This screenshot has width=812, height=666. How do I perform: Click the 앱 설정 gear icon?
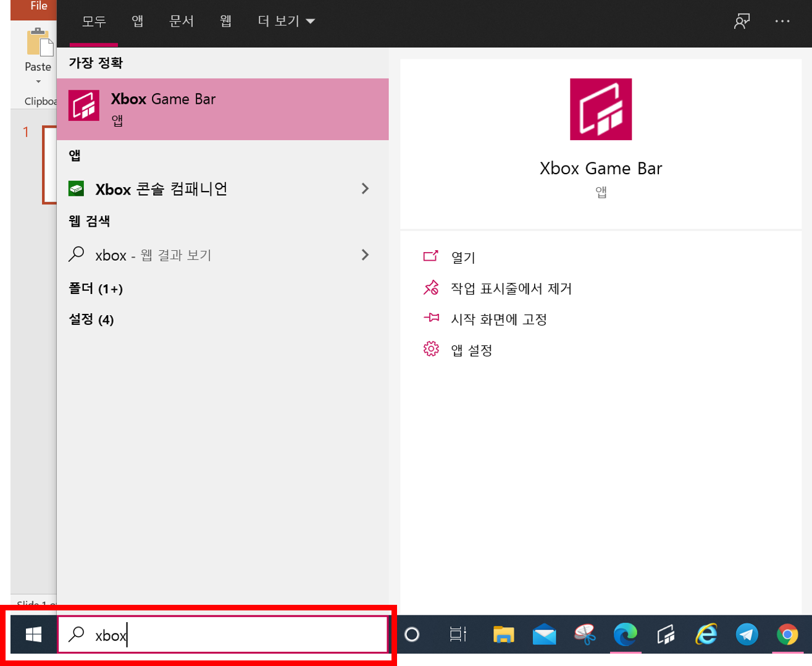(x=431, y=349)
